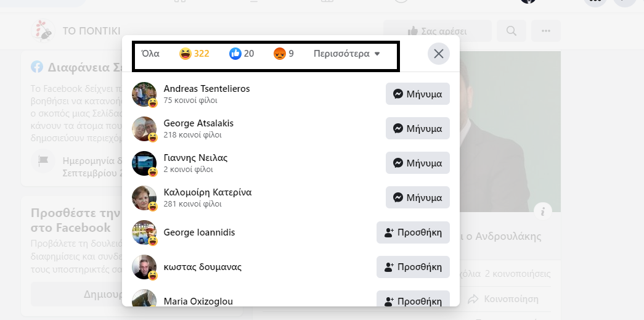
Task: Add κωστας δουμανας as friend
Action: click(413, 267)
